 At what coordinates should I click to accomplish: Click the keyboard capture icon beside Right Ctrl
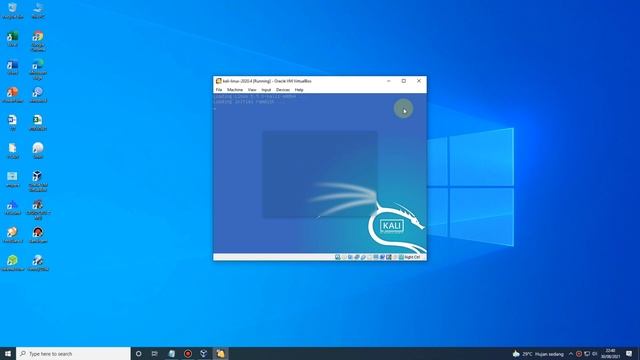click(x=401, y=257)
